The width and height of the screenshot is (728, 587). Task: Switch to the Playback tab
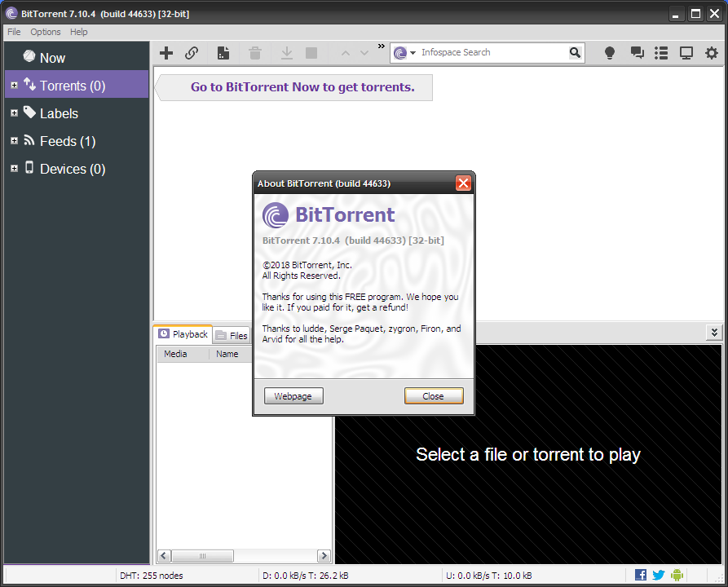183,334
